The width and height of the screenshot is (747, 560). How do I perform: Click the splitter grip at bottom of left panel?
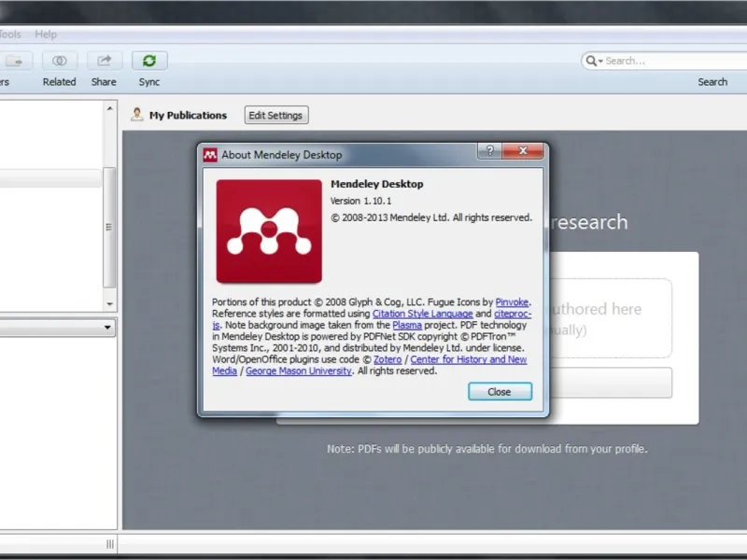click(110, 544)
